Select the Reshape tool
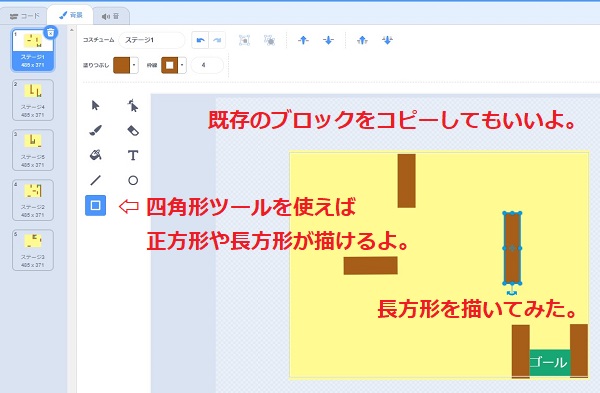 coord(133,105)
